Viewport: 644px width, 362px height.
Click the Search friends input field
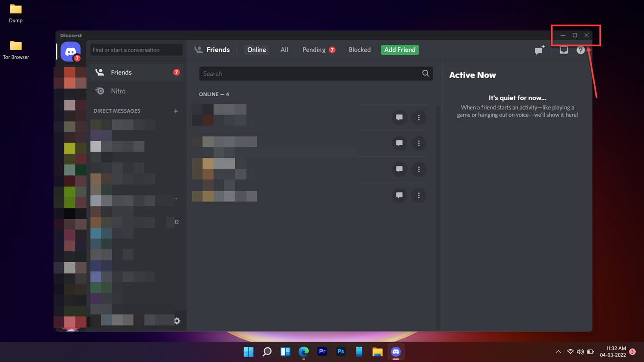(x=302, y=73)
